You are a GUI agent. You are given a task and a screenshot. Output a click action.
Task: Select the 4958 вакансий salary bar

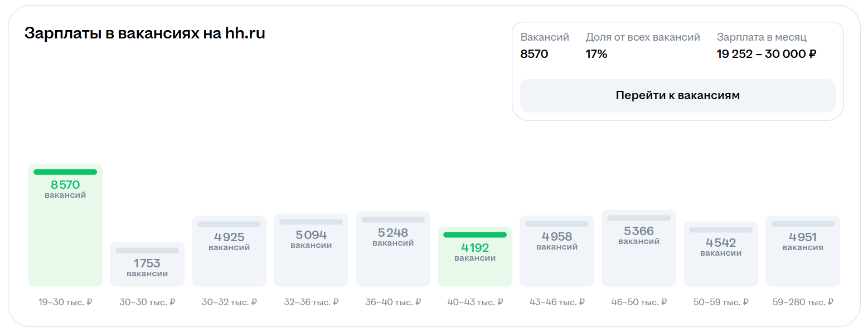[557, 251]
